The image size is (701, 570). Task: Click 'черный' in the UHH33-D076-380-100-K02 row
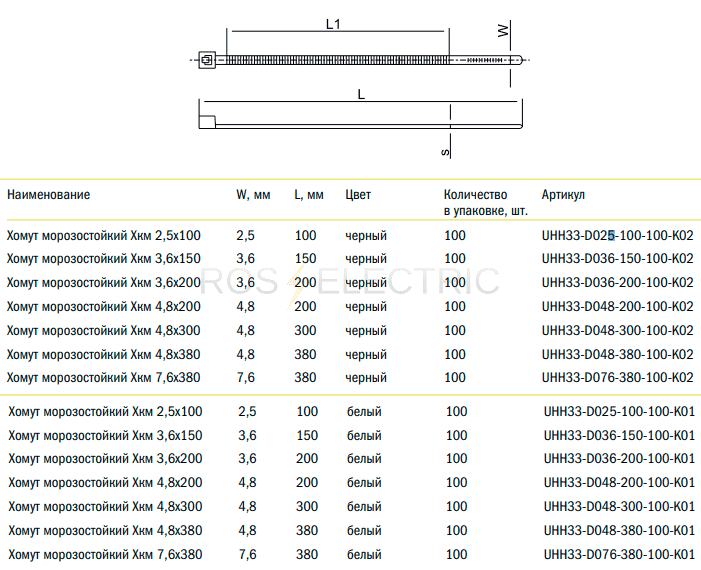pos(366,378)
